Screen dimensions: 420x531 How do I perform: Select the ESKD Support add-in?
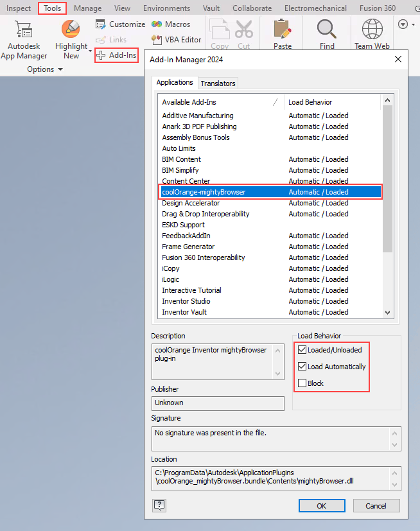(270, 225)
